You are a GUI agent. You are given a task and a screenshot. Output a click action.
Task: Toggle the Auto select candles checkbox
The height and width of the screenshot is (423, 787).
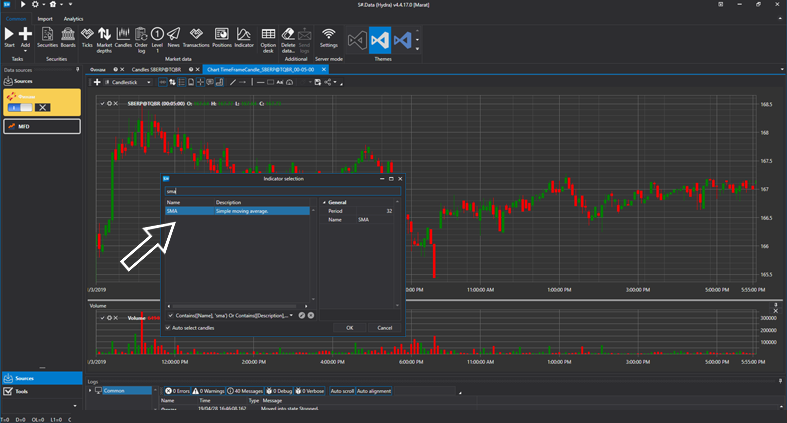168,327
